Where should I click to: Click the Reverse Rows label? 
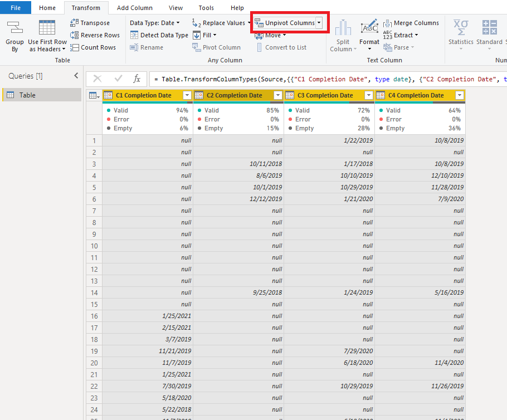tap(100, 35)
